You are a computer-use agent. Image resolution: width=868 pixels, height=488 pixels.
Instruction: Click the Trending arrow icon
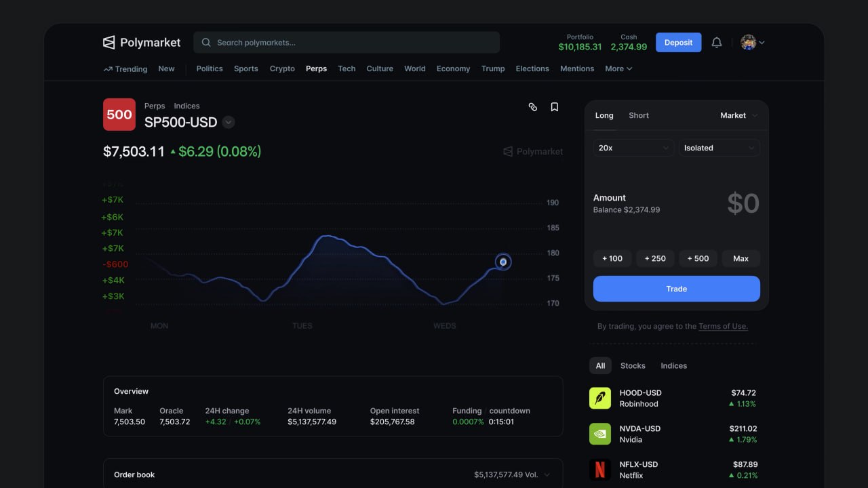108,69
